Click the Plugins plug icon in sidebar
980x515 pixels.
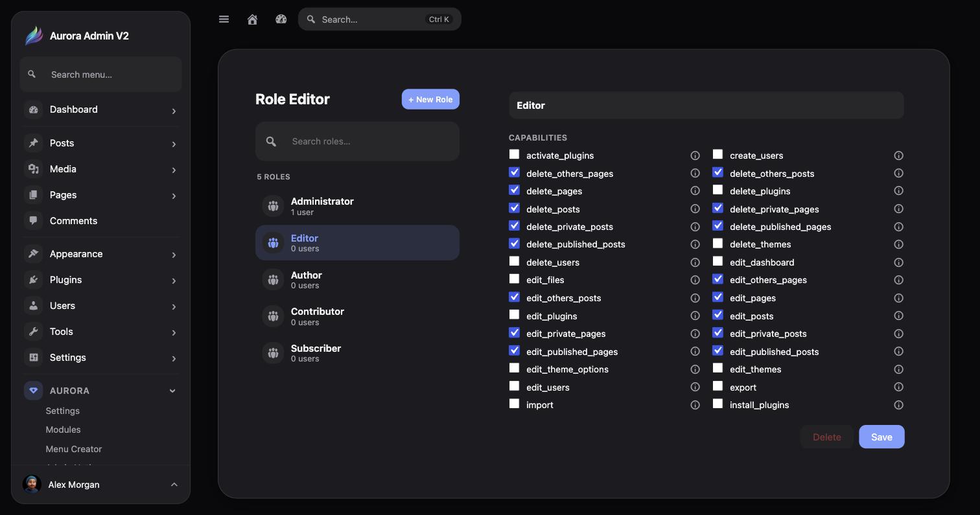[34, 280]
